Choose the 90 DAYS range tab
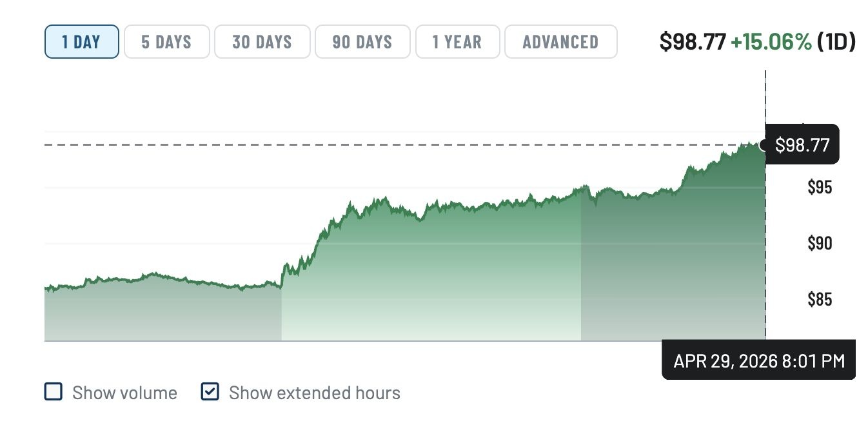868x423 pixels. 362,42
